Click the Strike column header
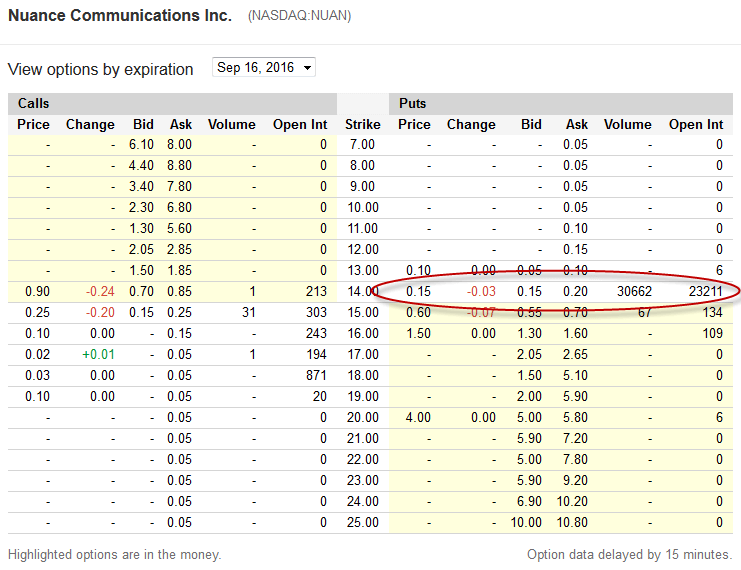Image resolution: width=741 pixels, height=570 pixels. [x=362, y=124]
